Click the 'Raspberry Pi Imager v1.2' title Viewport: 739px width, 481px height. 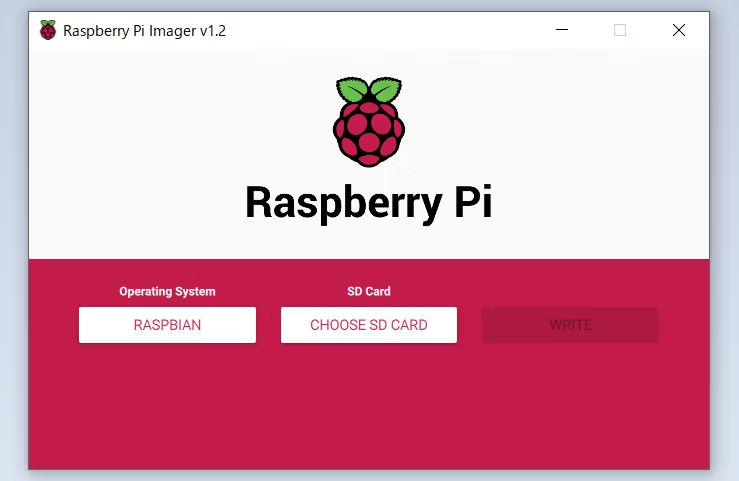pos(145,31)
